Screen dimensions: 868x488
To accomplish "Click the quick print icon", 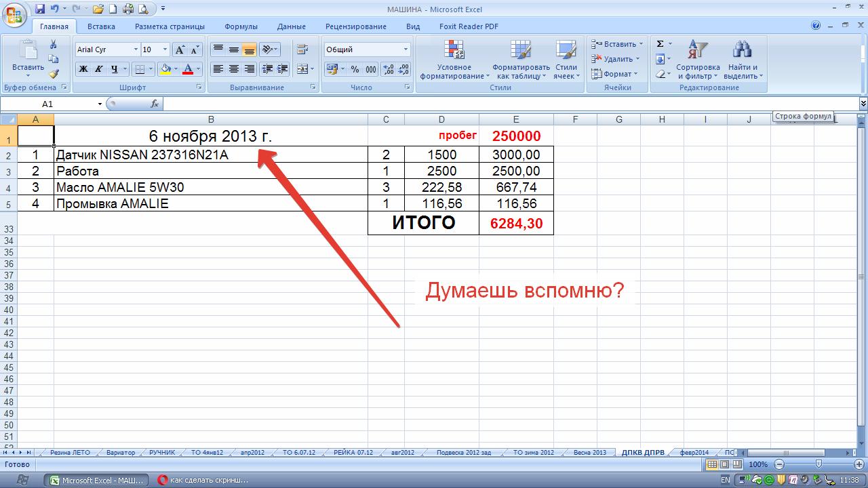I will click(128, 9).
